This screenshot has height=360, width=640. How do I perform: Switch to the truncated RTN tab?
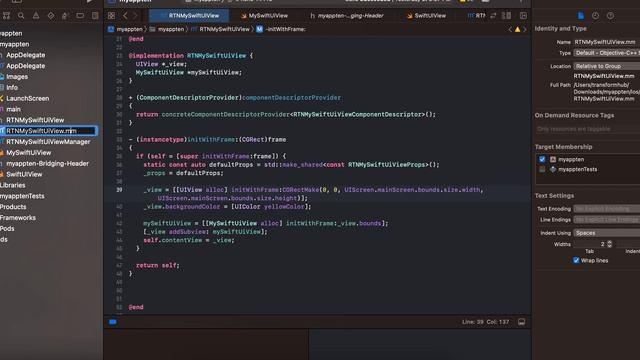[476, 16]
